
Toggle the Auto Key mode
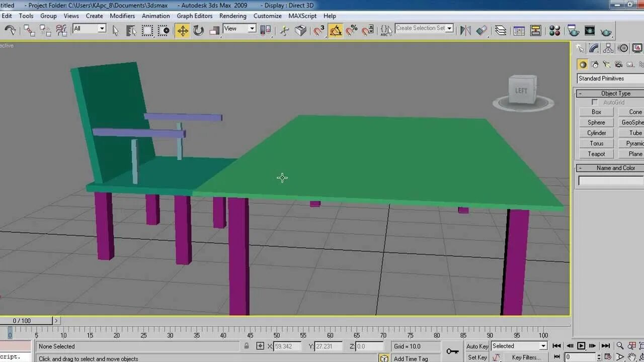477,346
